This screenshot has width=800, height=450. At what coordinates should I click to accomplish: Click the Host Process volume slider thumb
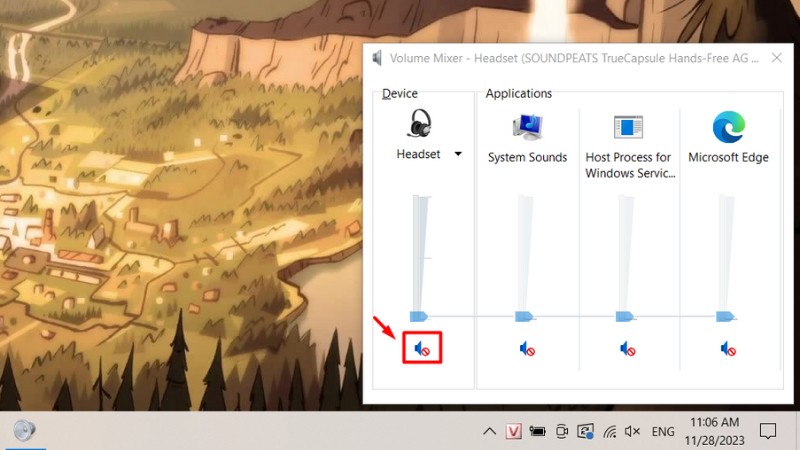click(624, 317)
